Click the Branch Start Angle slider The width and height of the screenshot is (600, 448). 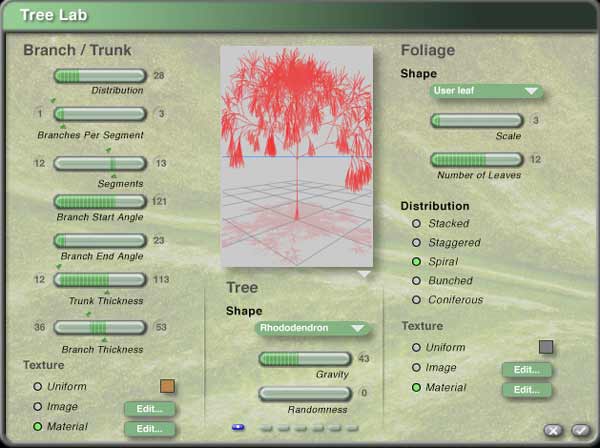[100, 202]
